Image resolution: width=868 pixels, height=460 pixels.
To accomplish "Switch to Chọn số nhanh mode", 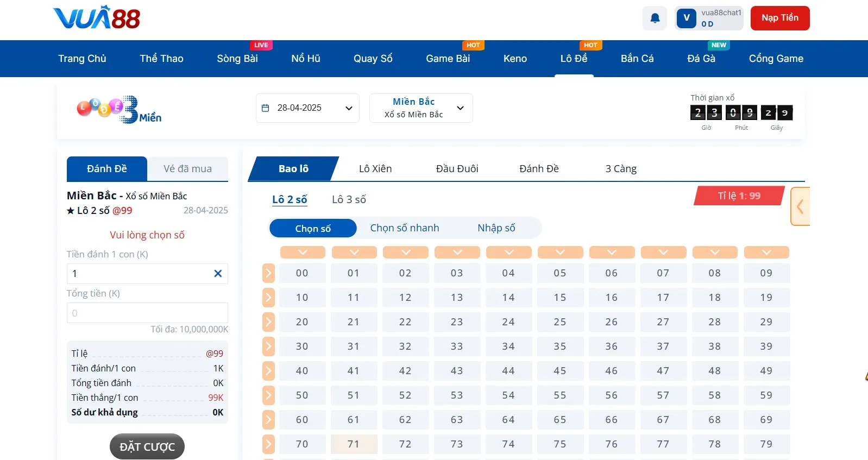I will coord(405,228).
